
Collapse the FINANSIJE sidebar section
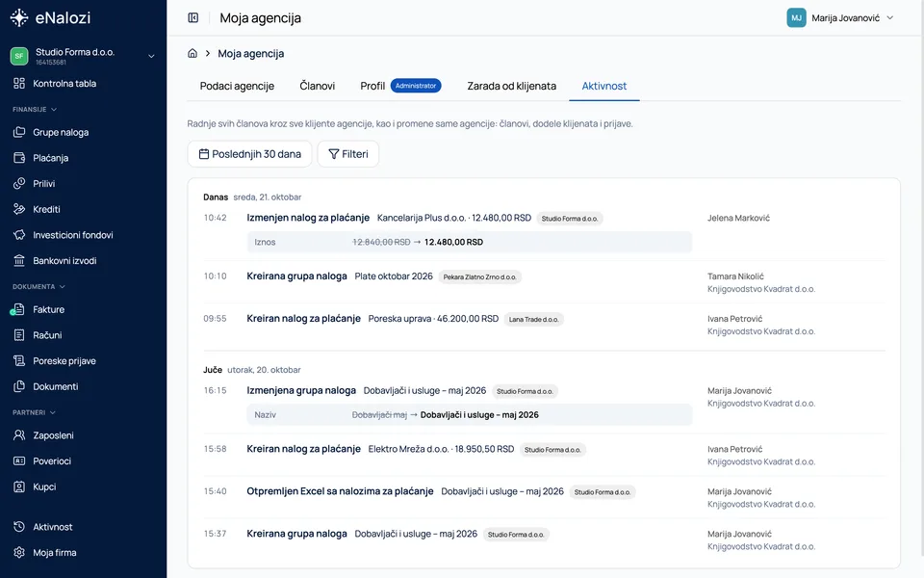pos(35,109)
